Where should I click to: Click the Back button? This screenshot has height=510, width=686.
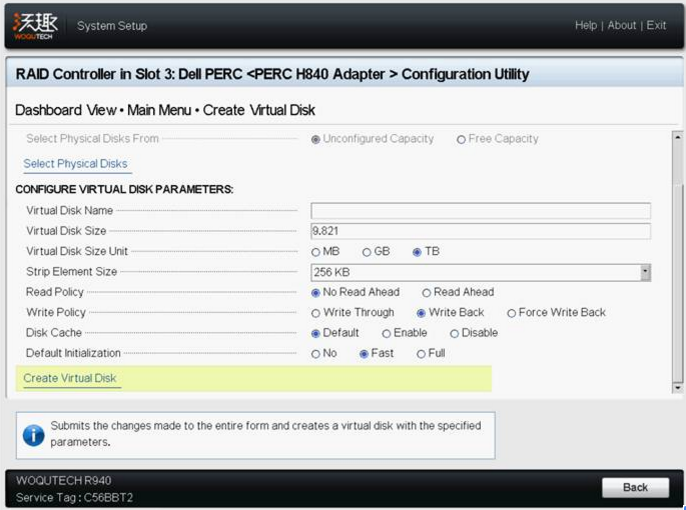coord(635,487)
